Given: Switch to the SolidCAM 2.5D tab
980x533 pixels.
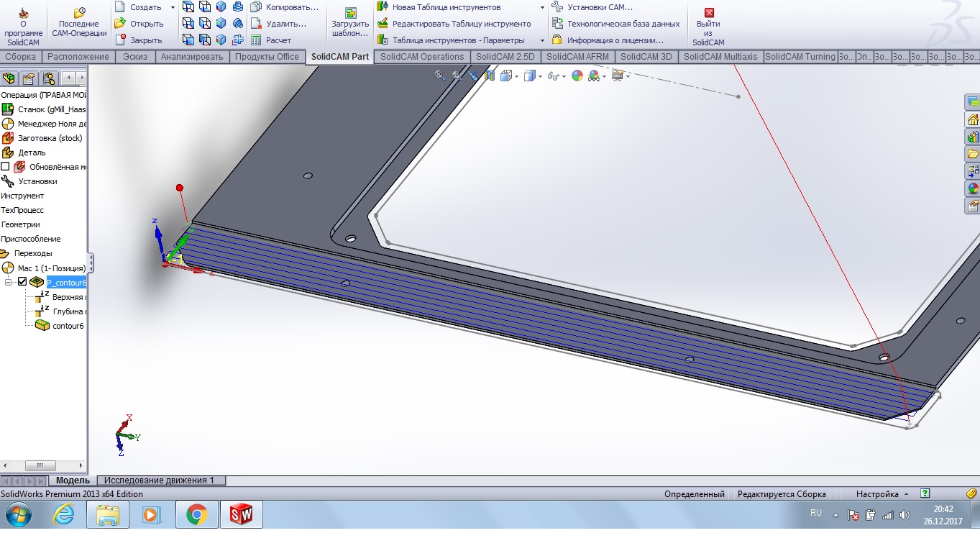Looking at the screenshot, I should pos(505,57).
